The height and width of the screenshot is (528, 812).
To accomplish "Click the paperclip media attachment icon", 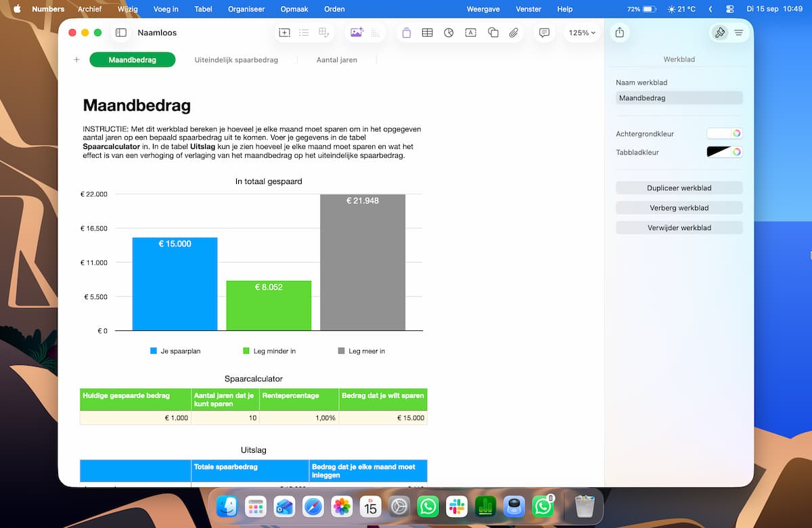I will [514, 32].
